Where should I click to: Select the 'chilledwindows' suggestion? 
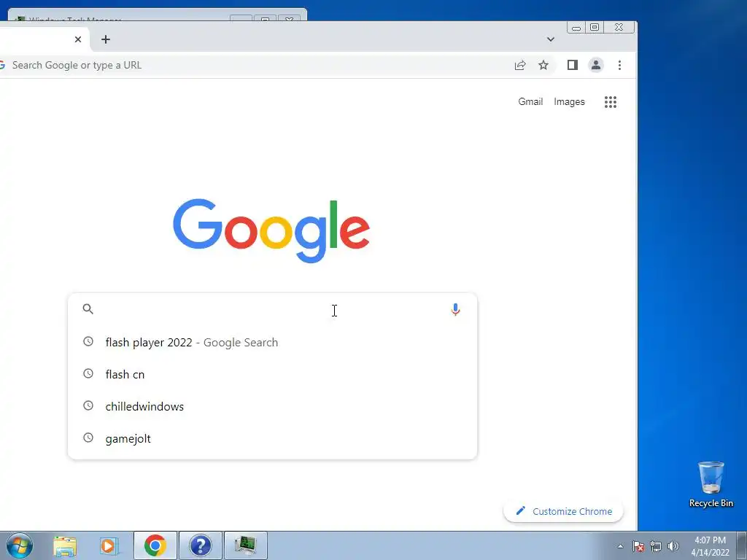[x=272, y=406]
